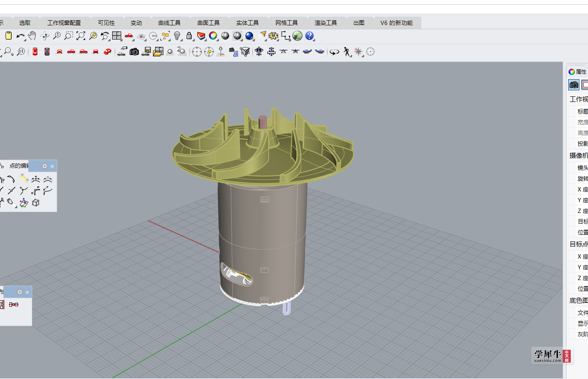This screenshot has height=379, width=588.
Task: Switch to the 工作视窗配置 tab
Action: [64, 23]
